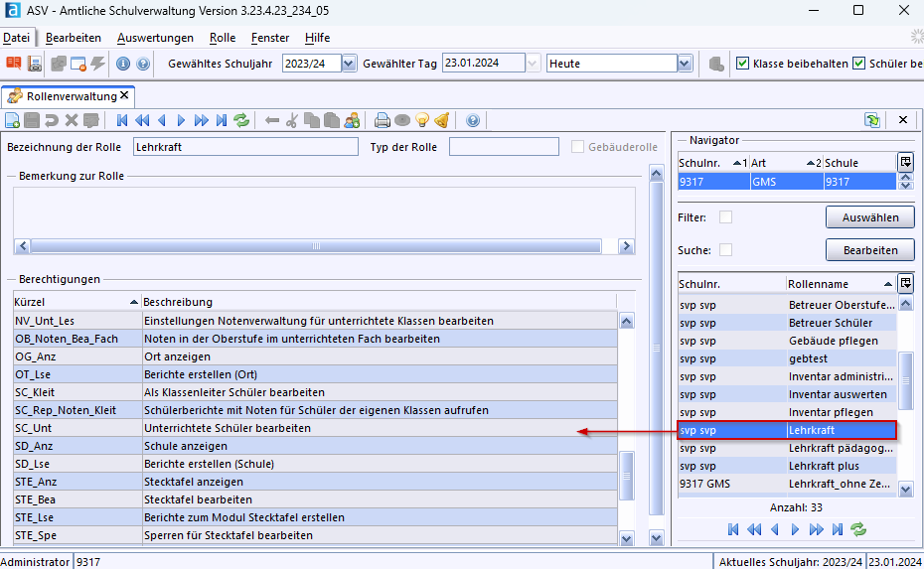Click the grey save diskette icon
The image size is (924, 569).
[32, 120]
